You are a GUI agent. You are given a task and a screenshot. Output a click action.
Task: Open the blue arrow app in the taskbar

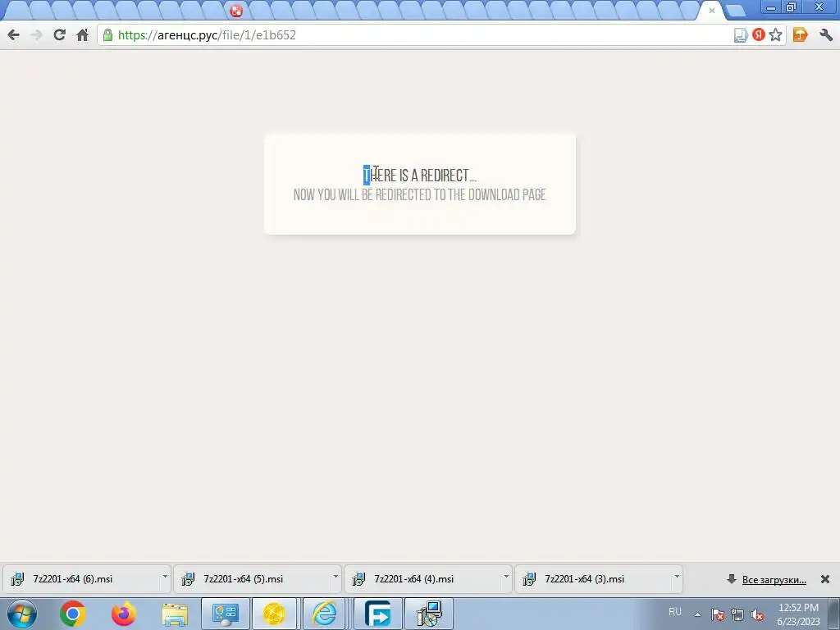click(x=377, y=614)
